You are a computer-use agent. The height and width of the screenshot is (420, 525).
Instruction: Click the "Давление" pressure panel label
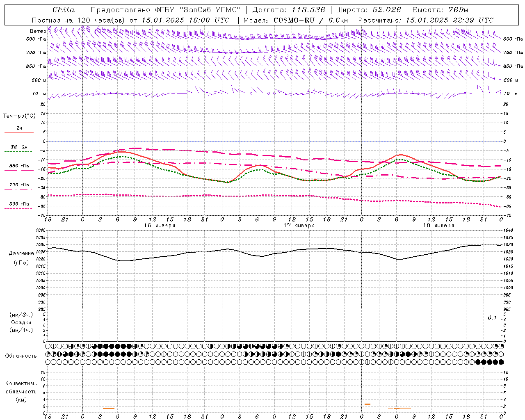[x=21, y=253]
